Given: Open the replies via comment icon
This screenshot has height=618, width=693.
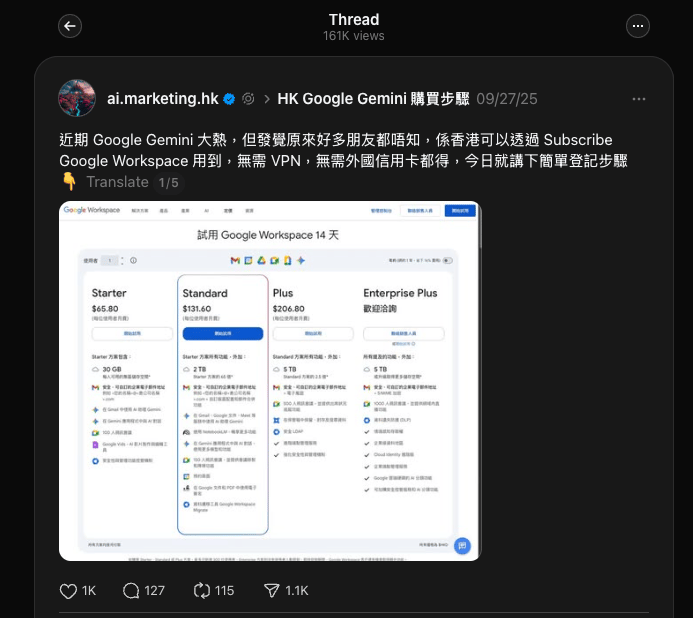Looking at the screenshot, I should point(131,591).
